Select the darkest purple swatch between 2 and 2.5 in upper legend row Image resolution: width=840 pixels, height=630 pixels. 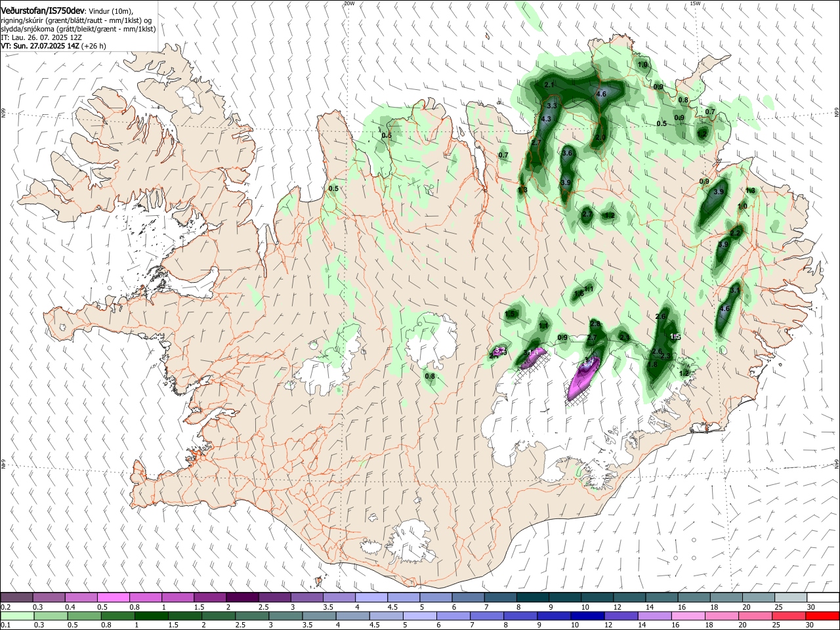(x=241, y=598)
